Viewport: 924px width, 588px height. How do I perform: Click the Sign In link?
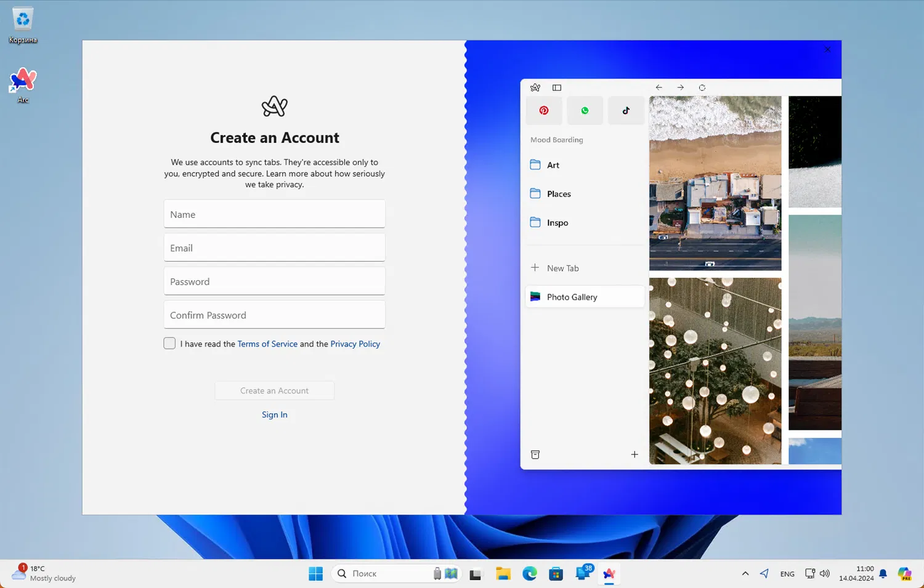(x=274, y=414)
